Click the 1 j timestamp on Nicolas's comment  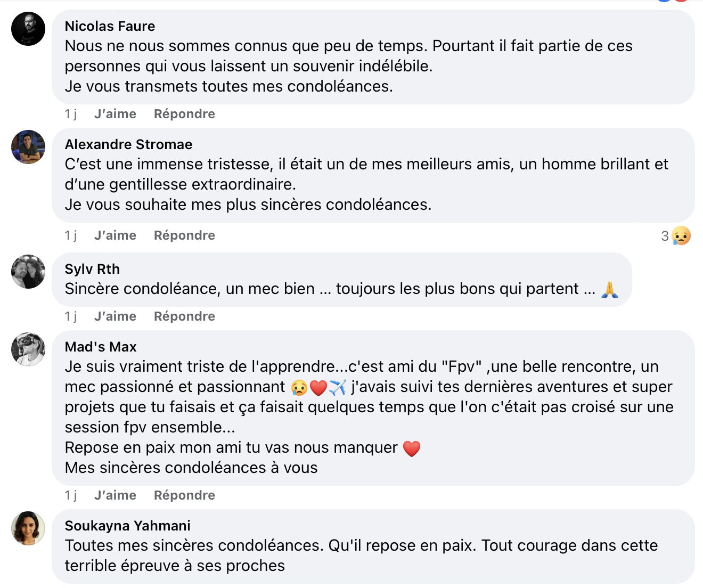click(x=71, y=114)
